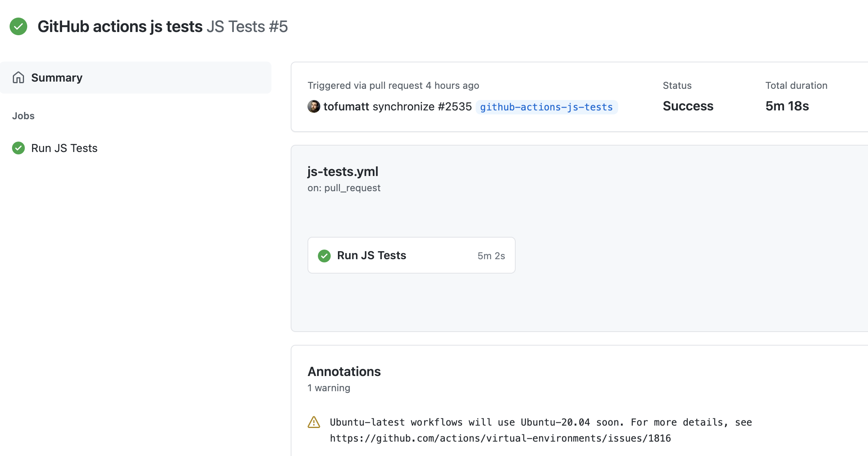Click the Status label
Screen dimensions: 868x456
tap(677, 86)
